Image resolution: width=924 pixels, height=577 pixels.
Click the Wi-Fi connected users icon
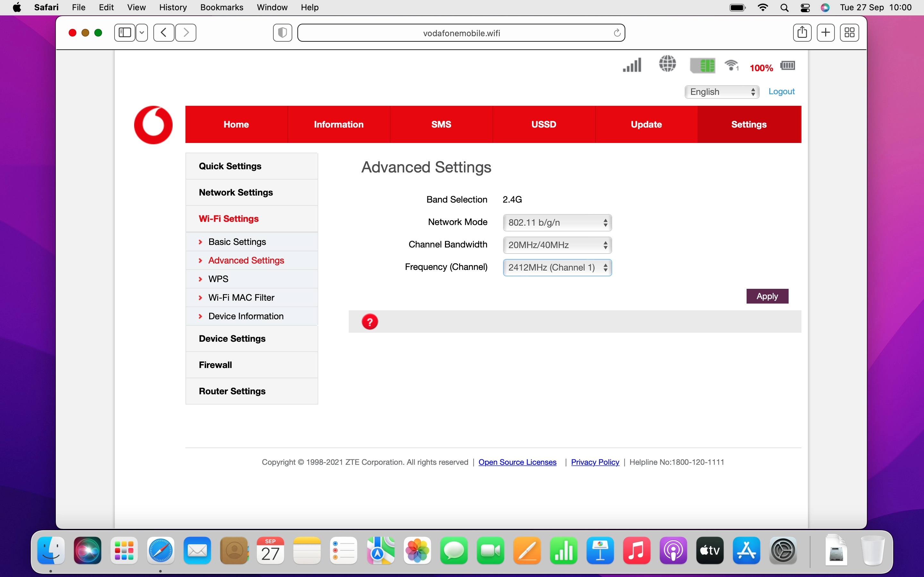[732, 65]
